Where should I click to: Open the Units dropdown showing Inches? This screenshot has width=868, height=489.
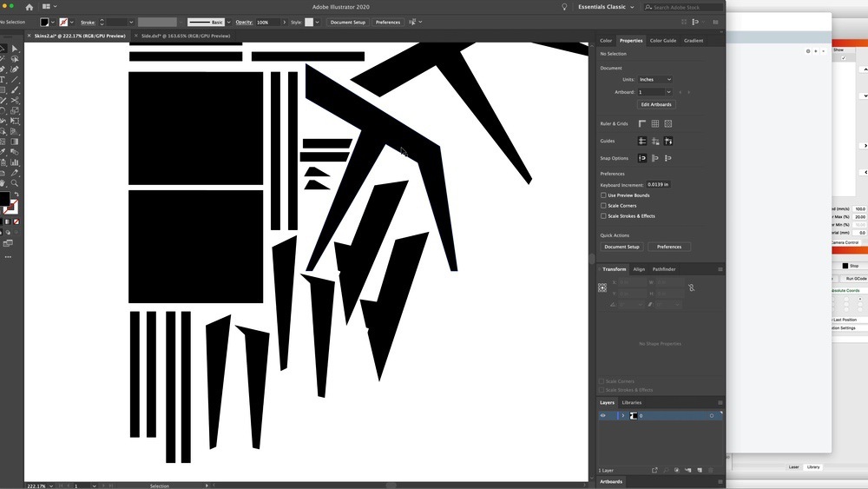click(654, 79)
